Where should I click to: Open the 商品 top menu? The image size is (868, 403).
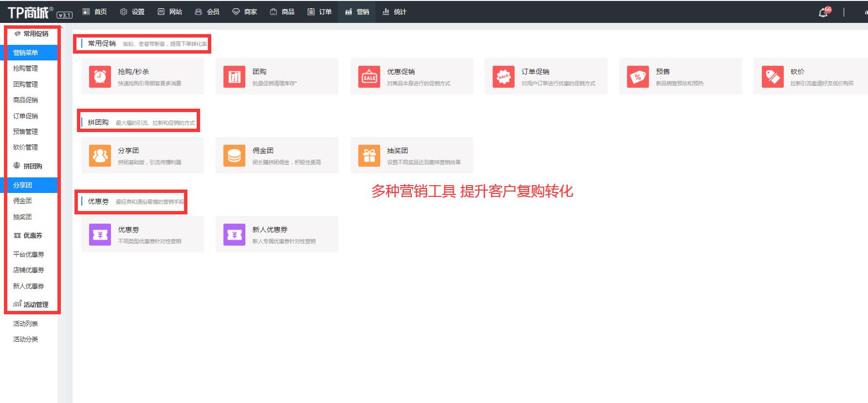coord(282,12)
